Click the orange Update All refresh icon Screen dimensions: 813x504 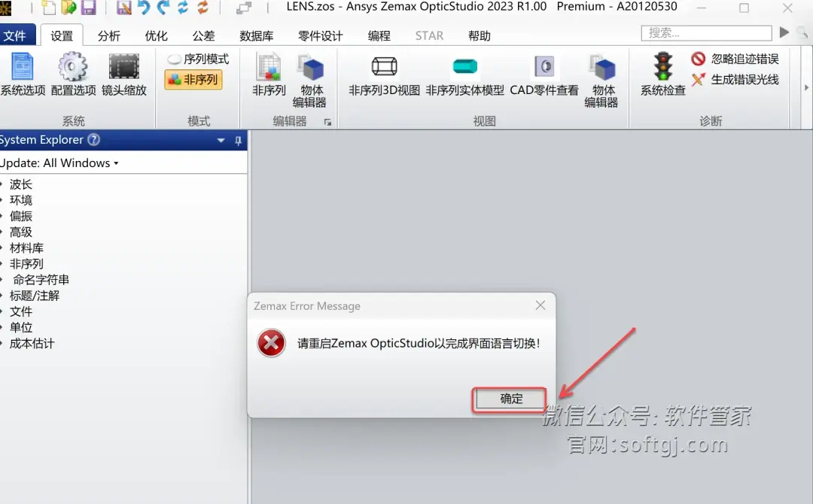(x=202, y=8)
